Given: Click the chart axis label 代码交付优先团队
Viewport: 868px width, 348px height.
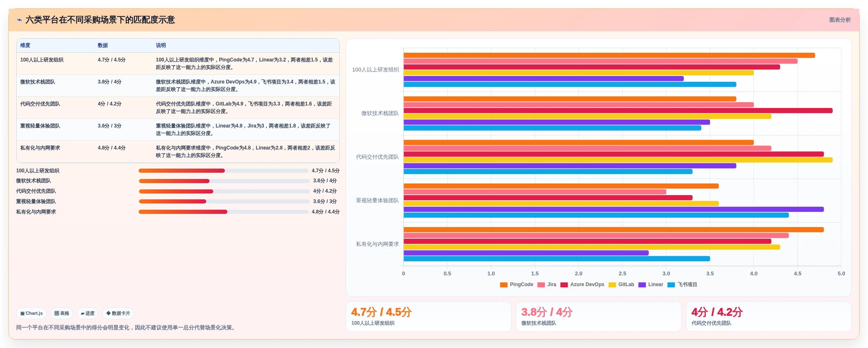Looking at the screenshot, I should click(377, 157).
